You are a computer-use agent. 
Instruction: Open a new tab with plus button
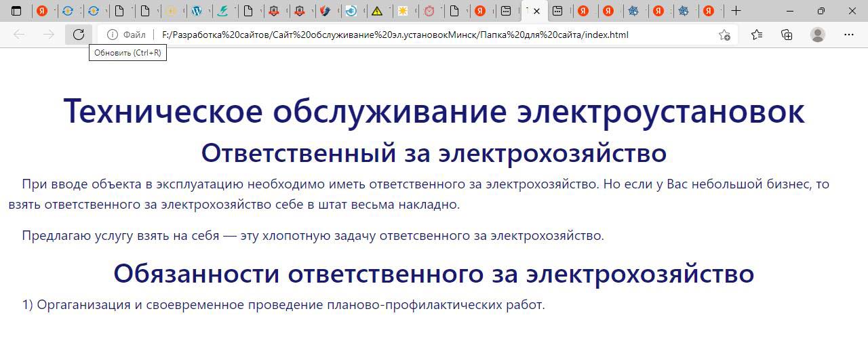[736, 11]
